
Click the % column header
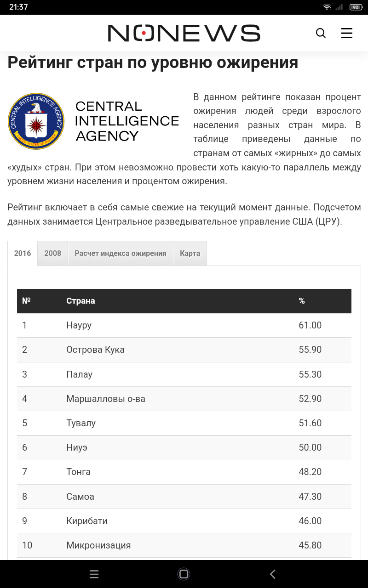tap(302, 301)
